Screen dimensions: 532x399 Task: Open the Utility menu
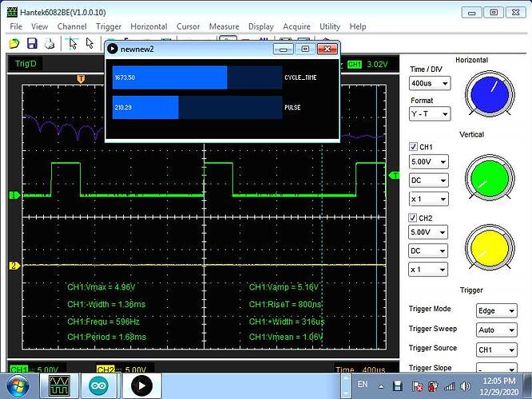pos(330,26)
